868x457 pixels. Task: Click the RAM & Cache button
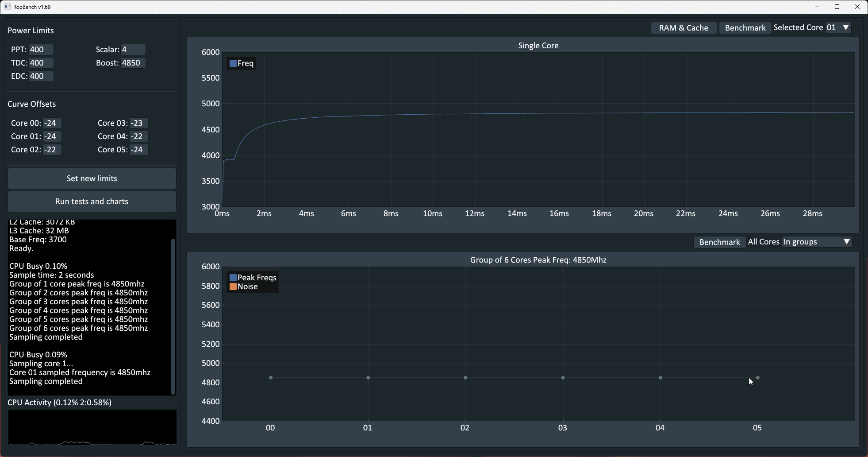pos(684,28)
